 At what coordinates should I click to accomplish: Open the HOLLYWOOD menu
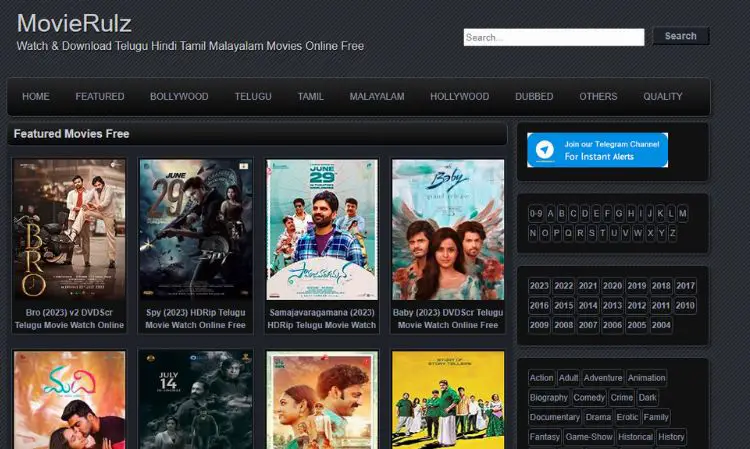[x=460, y=97]
